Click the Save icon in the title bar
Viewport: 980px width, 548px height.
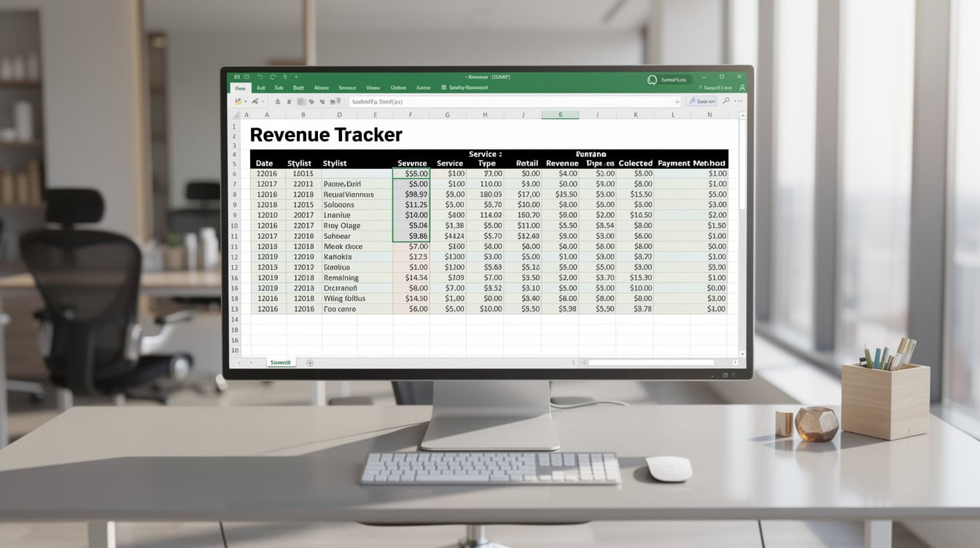pyautogui.click(x=236, y=77)
